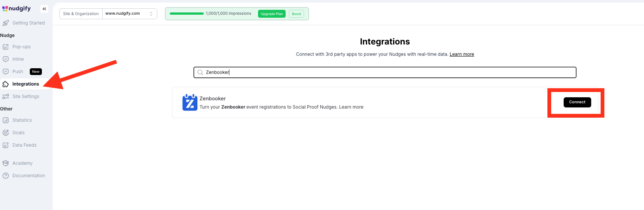Click the Upgrade Plan button
The image size is (644, 210).
272,14
